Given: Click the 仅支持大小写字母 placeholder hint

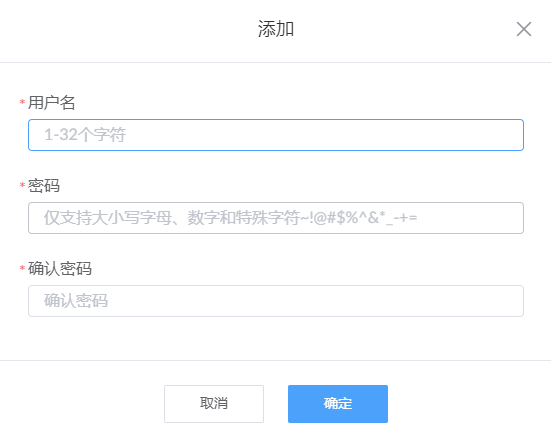Looking at the screenshot, I should [x=108, y=218].
